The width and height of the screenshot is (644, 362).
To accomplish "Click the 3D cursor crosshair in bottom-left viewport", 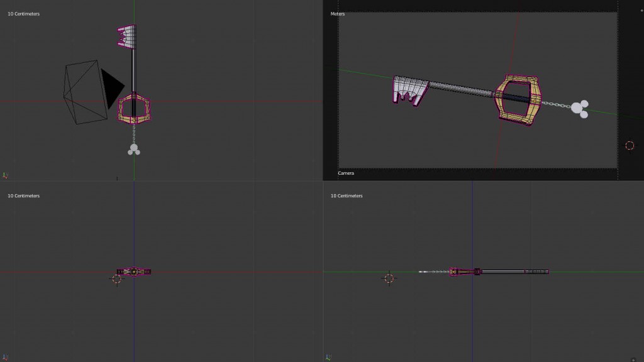I will (x=117, y=278).
